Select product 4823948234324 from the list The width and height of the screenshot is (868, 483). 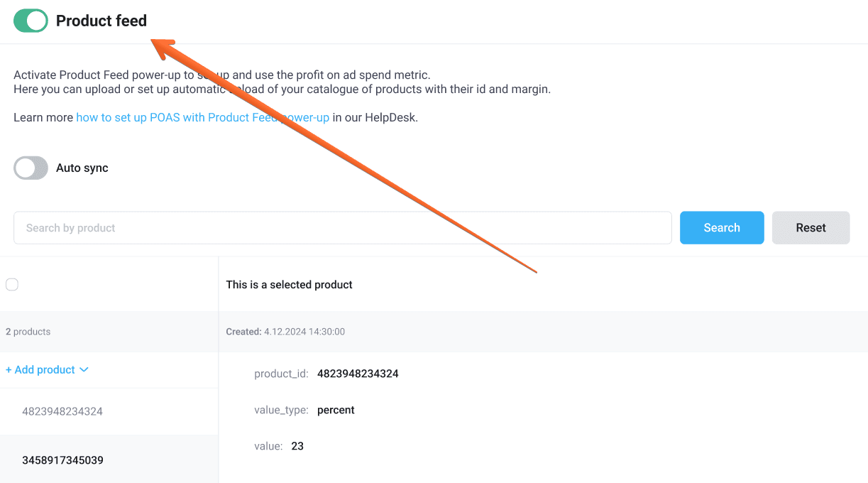click(x=64, y=411)
